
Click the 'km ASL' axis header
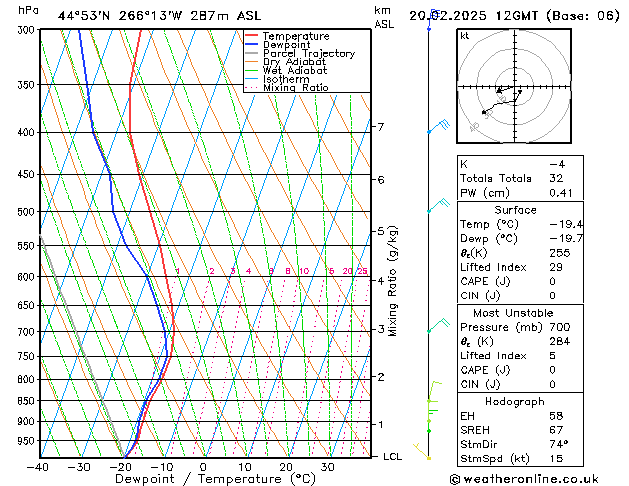[384, 17]
